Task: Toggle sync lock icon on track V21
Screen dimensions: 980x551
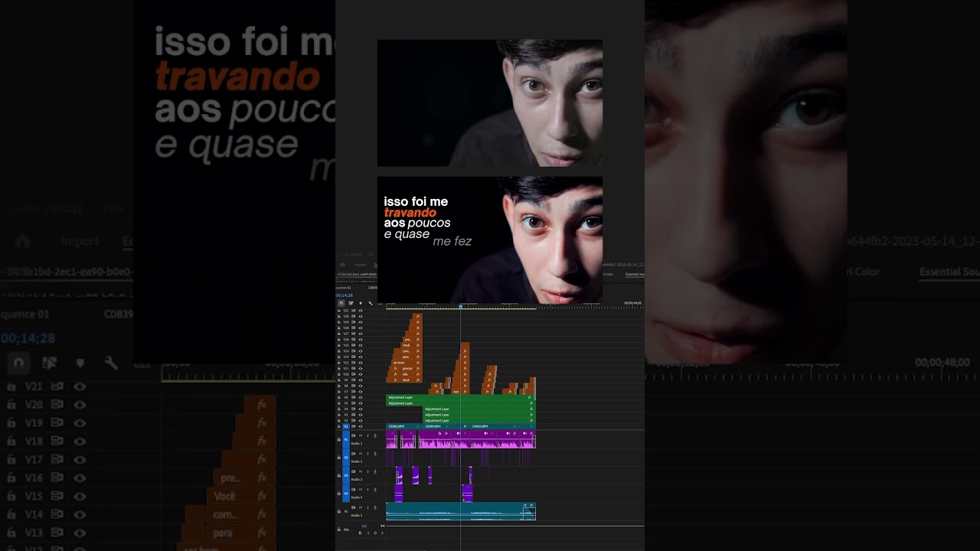Action: (353, 311)
